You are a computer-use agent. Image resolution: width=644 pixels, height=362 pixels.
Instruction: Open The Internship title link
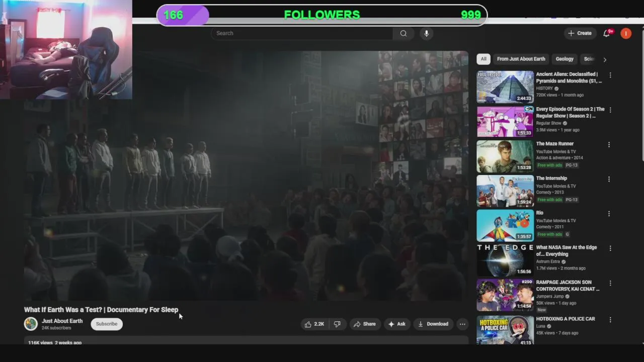coord(551,178)
